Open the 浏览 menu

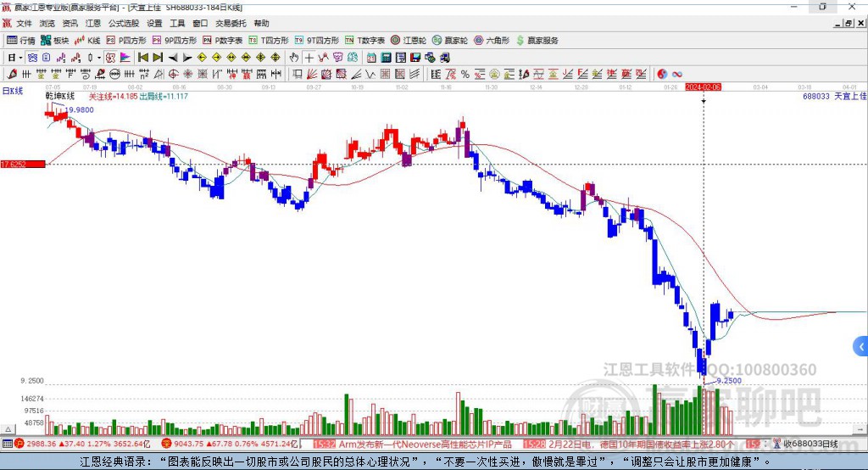[x=47, y=23]
